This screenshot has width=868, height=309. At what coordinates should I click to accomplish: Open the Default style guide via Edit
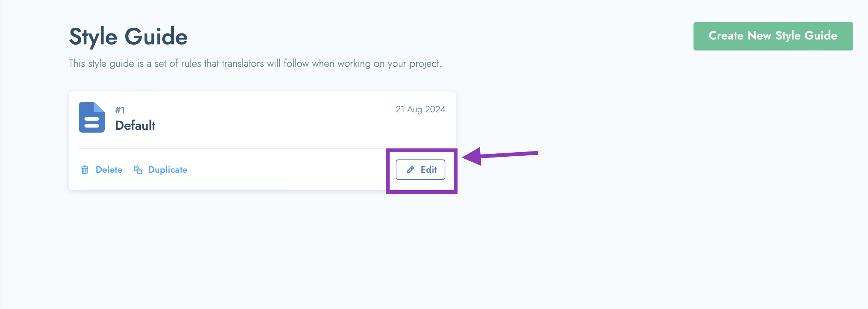coord(420,170)
